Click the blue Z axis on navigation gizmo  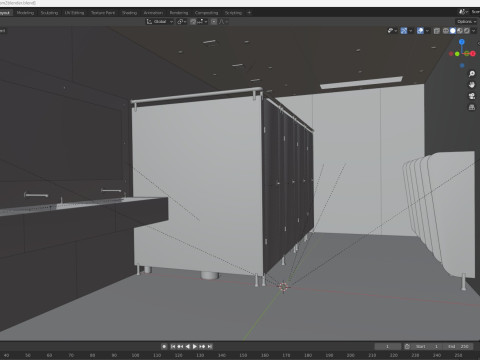click(462, 42)
